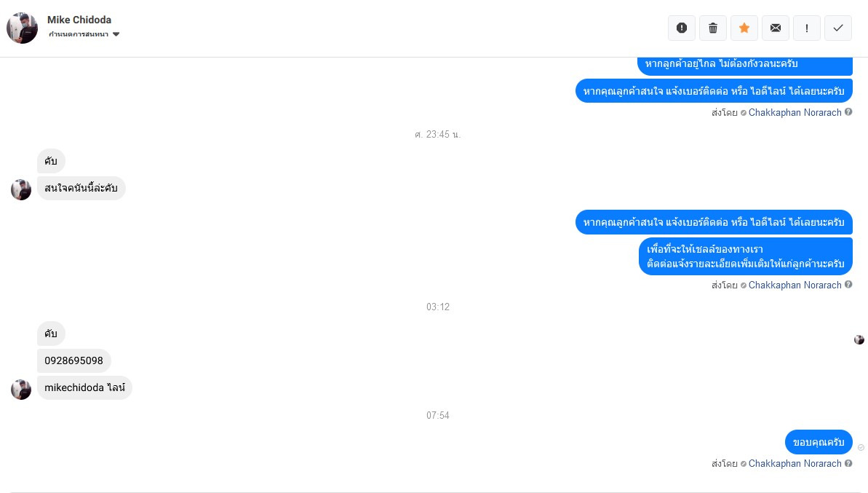The height and width of the screenshot is (493, 868).
Task: Click Mike Chidoda's header profile picture
Action: point(22,28)
